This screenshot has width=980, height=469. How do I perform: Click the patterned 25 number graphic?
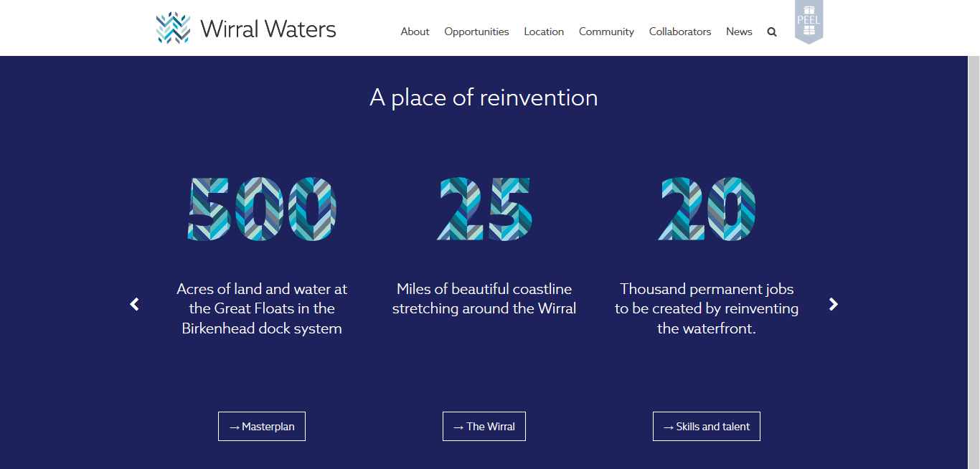[484, 209]
